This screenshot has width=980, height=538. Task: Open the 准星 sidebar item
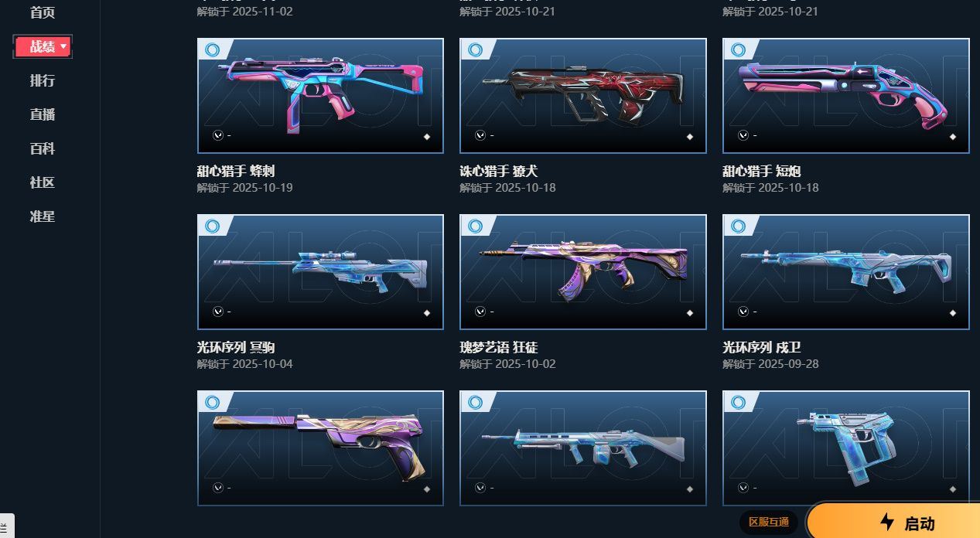point(43,216)
